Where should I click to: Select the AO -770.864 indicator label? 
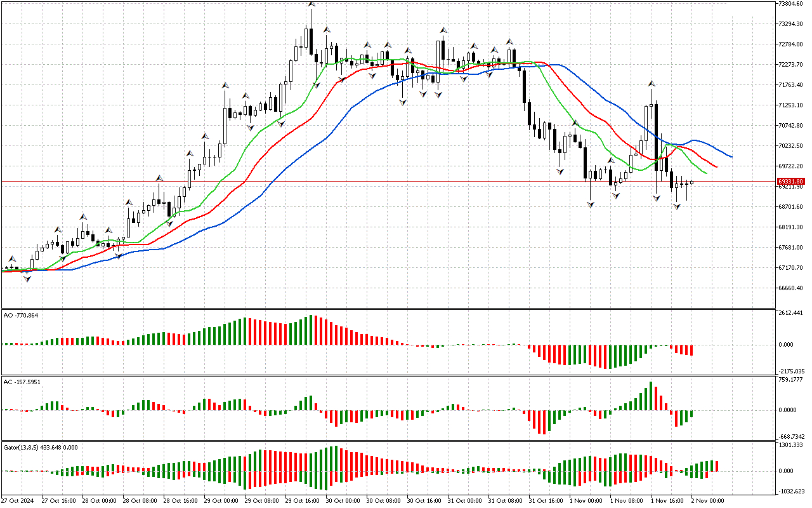click(x=21, y=315)
